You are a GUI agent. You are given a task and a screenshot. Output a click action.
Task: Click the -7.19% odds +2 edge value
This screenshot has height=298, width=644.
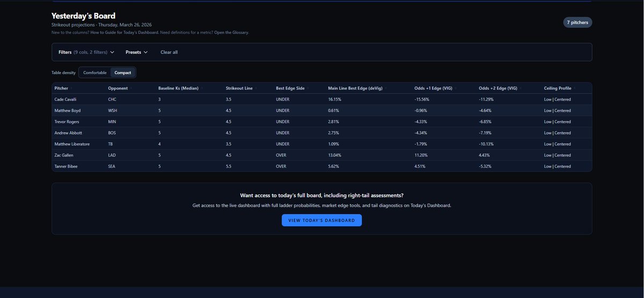(x=486, y=133)
